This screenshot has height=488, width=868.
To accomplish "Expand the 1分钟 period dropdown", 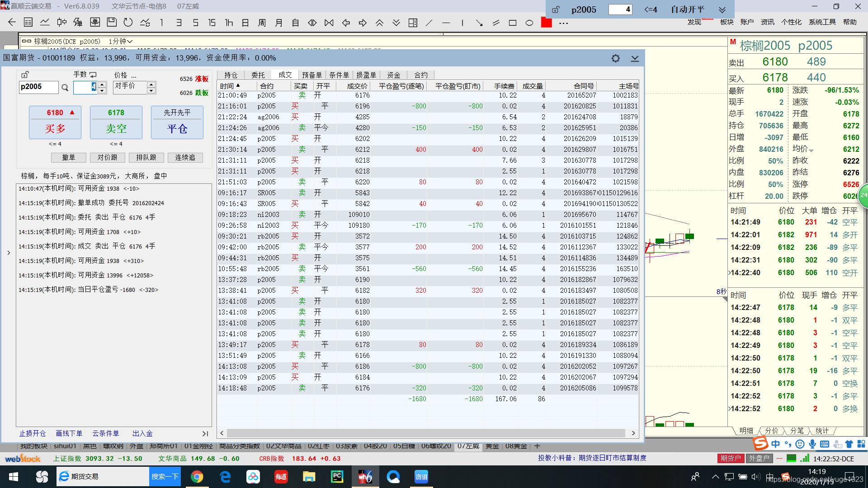I will pos(120,41).
